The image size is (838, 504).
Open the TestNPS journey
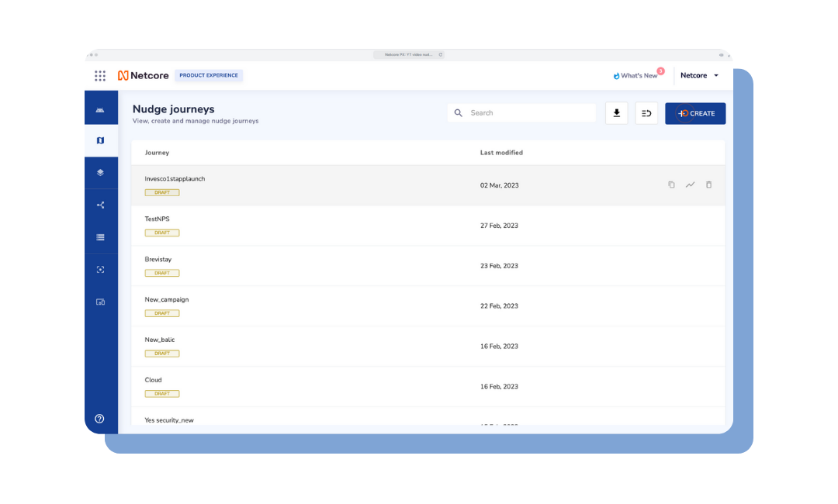(x=157, y=219)
